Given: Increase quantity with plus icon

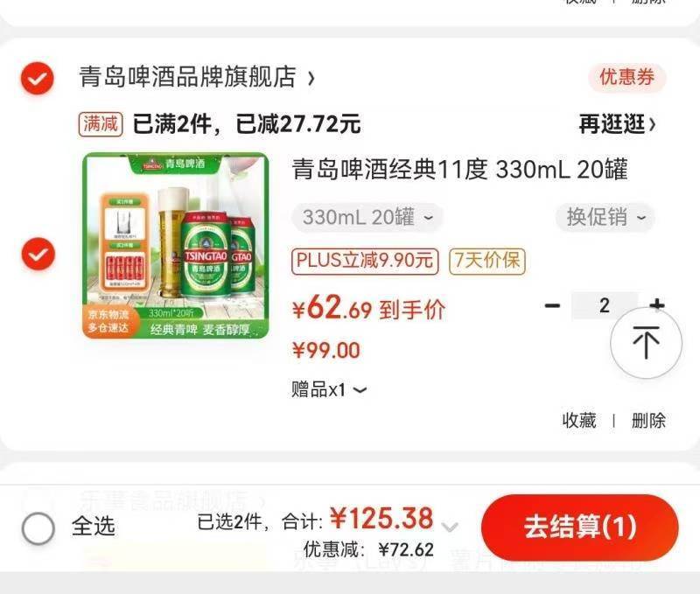Looking at the screenshot, I should (657, 304).
